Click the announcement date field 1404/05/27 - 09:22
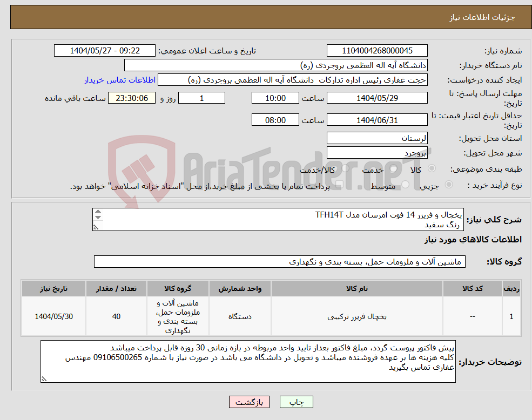Image resolution: width=532 pixels, height=420 pixels. click(x=104, y=51)
